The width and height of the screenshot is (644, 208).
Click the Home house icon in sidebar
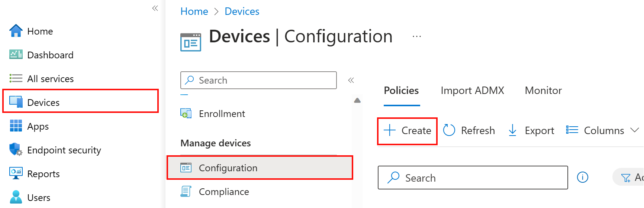[x=16, y=31]
